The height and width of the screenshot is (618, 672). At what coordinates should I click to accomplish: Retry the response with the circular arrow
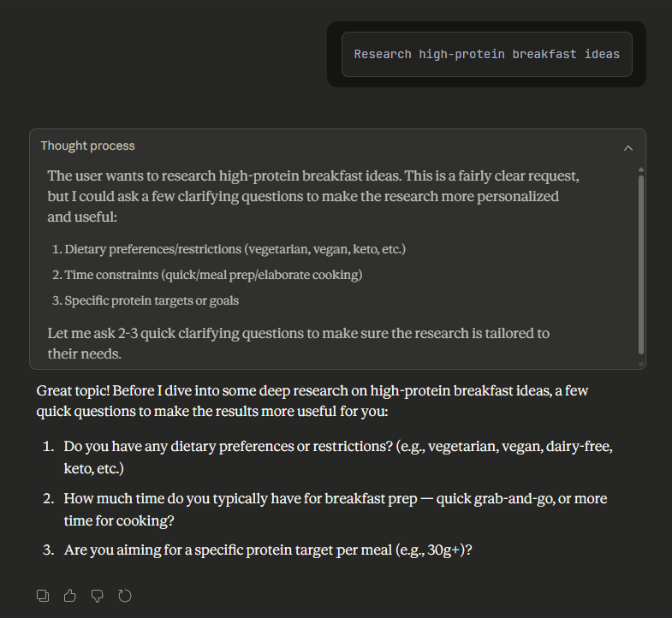click(x=125, y=595)
